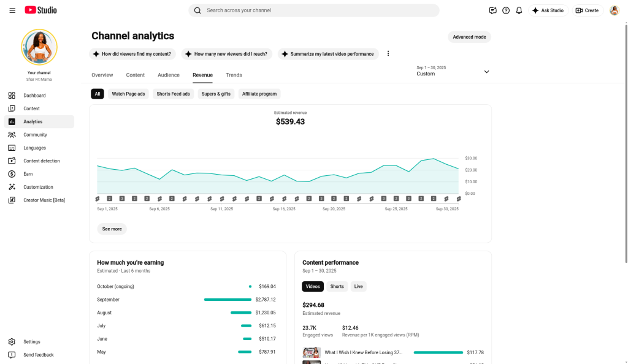
Task: Switch to the Audience tab
Action: 169,75
